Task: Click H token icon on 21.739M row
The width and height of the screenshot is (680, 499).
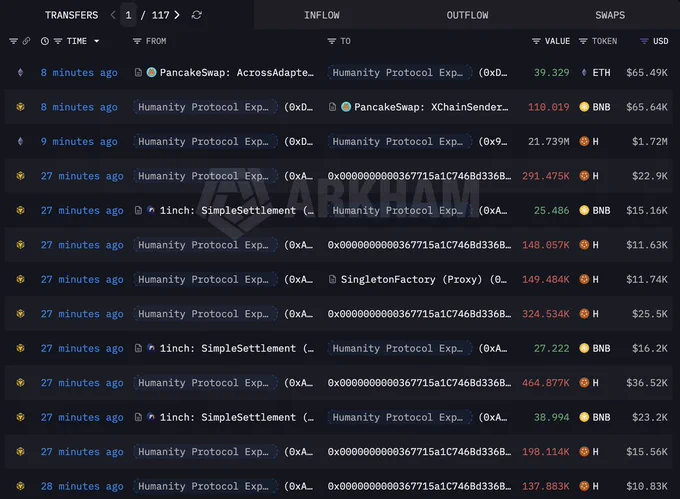Action: (584, 141)
